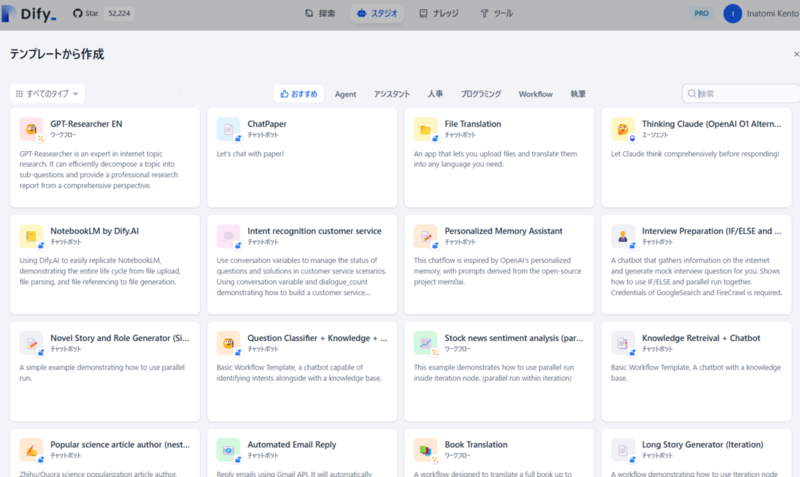
Task: Click Stock news sentiment analysis chart icon
Action: [x=425, y=343]
